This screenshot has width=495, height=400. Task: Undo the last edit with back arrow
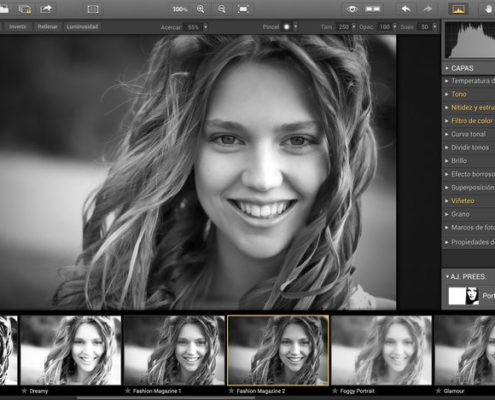tap(406, 9)
